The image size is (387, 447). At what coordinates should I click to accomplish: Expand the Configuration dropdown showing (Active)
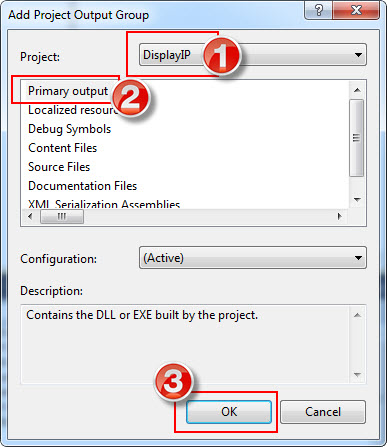click(x=253, y=258)
